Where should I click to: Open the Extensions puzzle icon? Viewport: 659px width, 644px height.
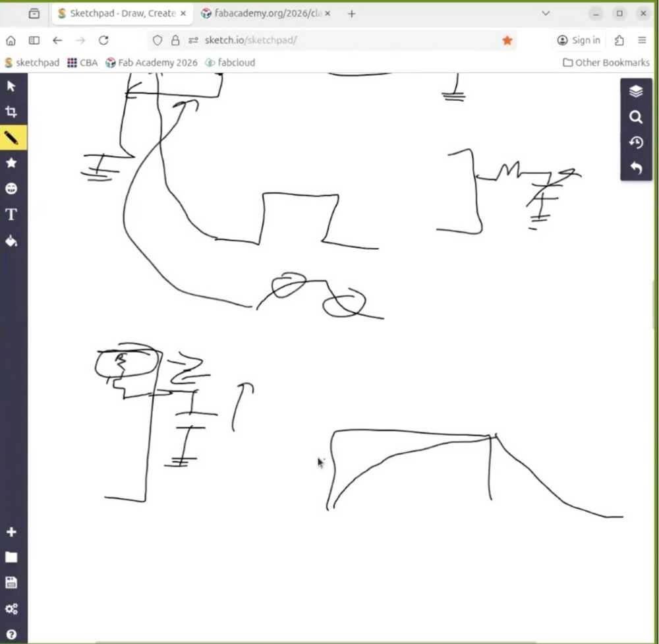(x=619, y=40)
